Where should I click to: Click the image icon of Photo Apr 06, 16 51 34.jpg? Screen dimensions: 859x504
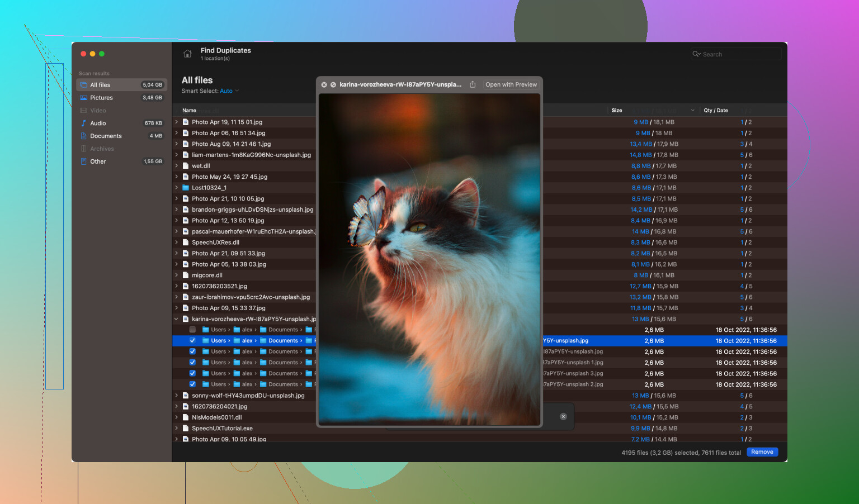(x=186, y=133)
